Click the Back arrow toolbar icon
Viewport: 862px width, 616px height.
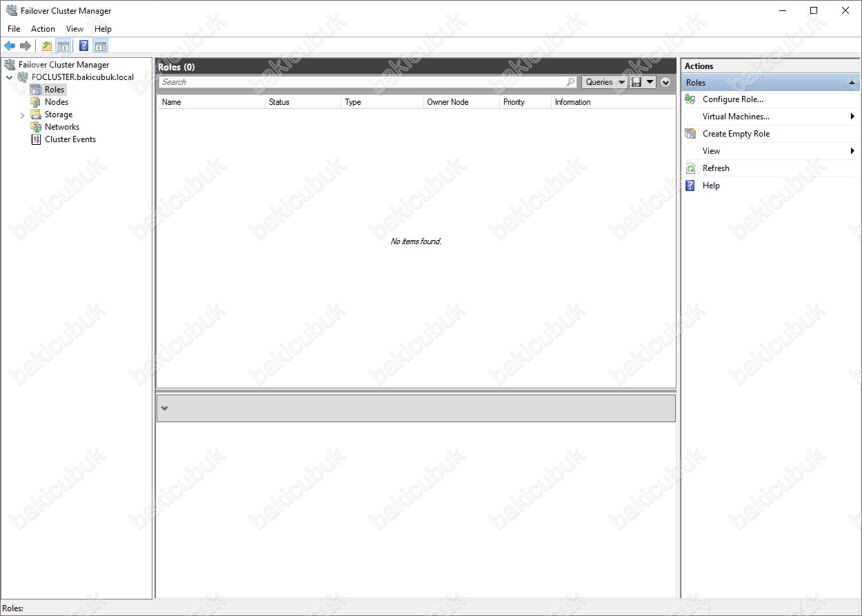[10, 46]
